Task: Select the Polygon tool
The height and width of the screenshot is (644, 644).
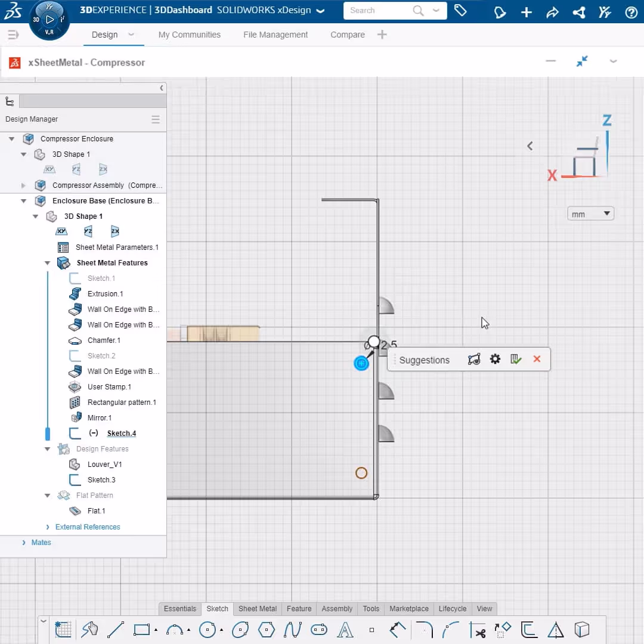Action: tap(267, 629)
